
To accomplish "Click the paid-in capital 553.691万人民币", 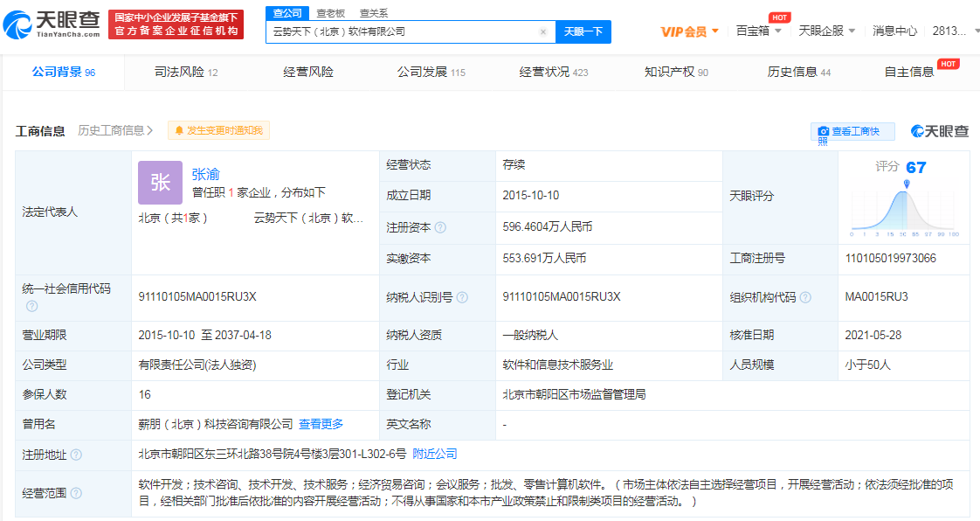I will coord(544,258).
